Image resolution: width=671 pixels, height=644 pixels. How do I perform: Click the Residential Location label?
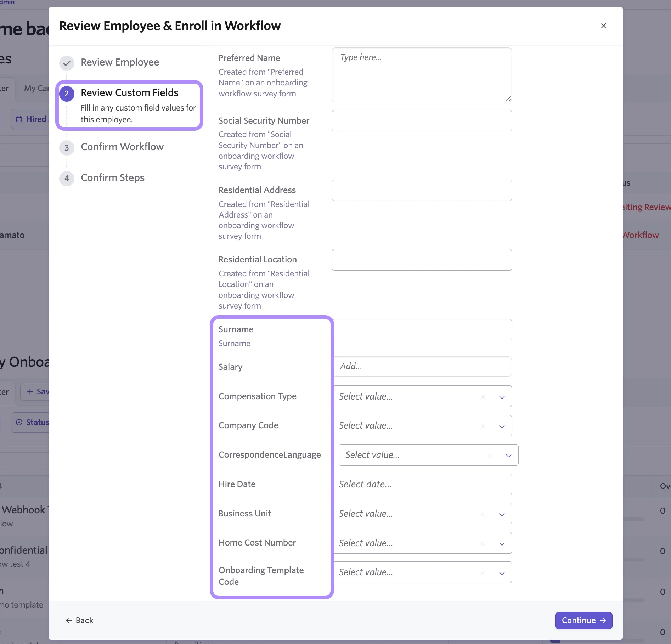click(x=258, y=259)
